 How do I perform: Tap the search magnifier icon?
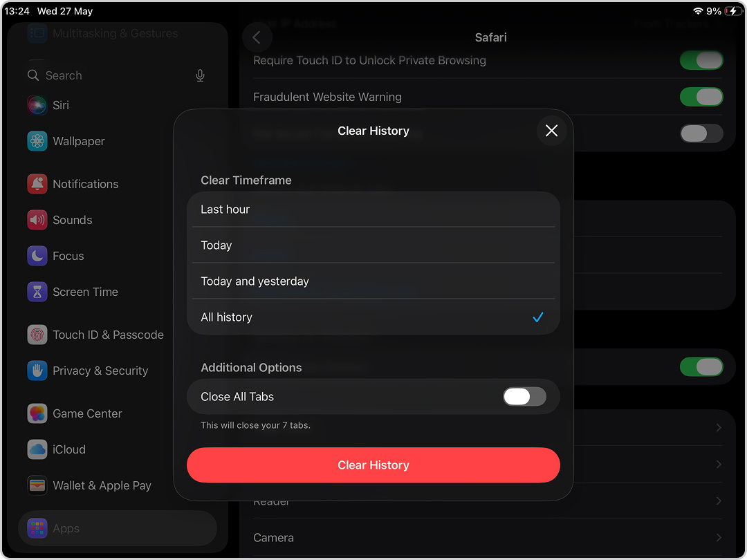pyautogui.click(x=33, y=75)
